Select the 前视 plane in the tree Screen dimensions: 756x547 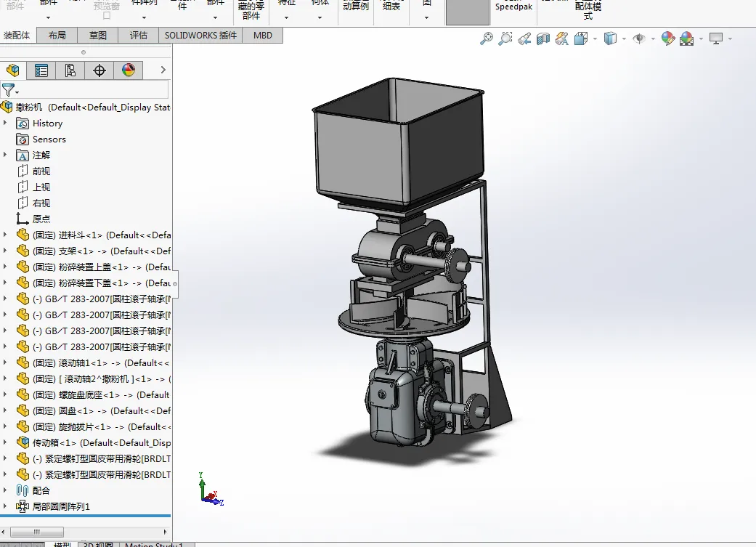pyautogui.click(x=41, y=171)
